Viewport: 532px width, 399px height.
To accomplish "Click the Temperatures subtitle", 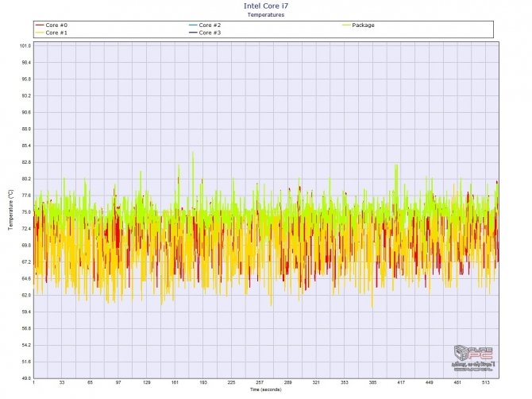I will point(266,14).
